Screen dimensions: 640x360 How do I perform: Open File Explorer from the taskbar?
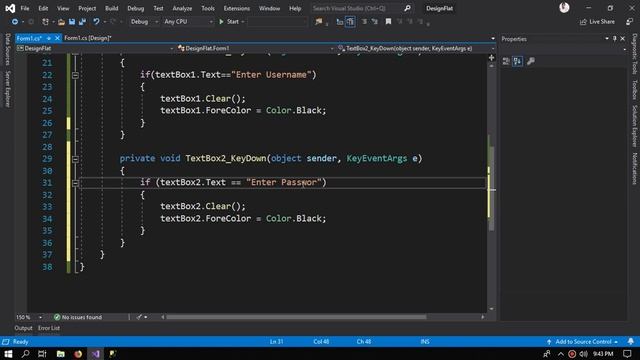click(x=60, y=353)
